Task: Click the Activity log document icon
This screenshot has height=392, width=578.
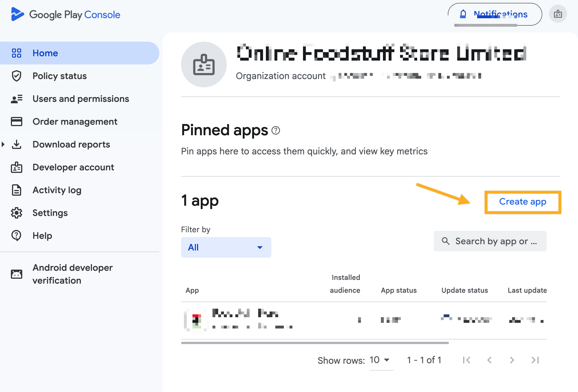Action: (x=17, y=190)
